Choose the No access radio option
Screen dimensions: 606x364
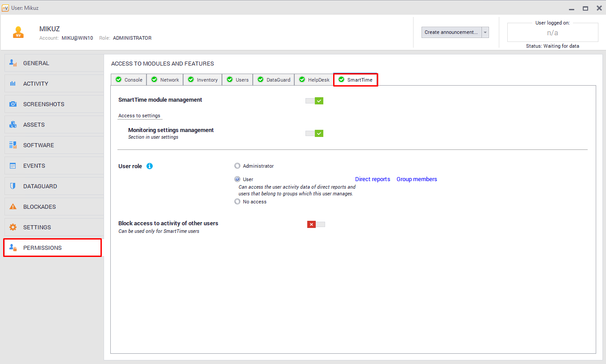tap(237, 202)
